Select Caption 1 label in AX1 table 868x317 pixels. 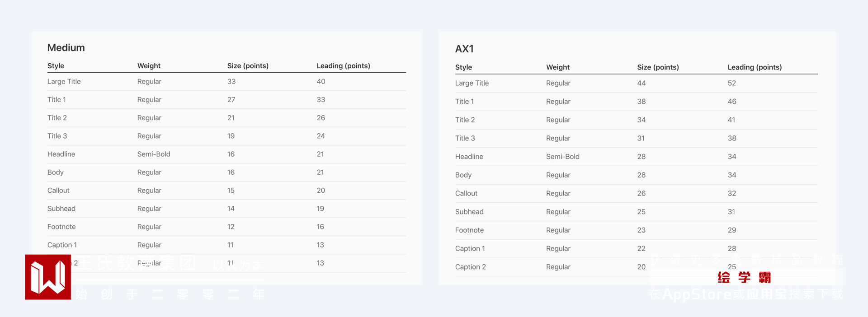[x=470, y=248]
